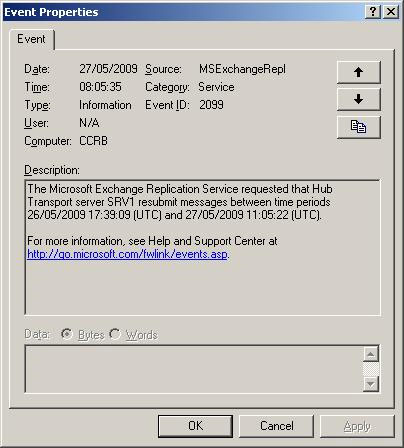
Task: Confirm with the OK button
Action: (x=195, y=426)
